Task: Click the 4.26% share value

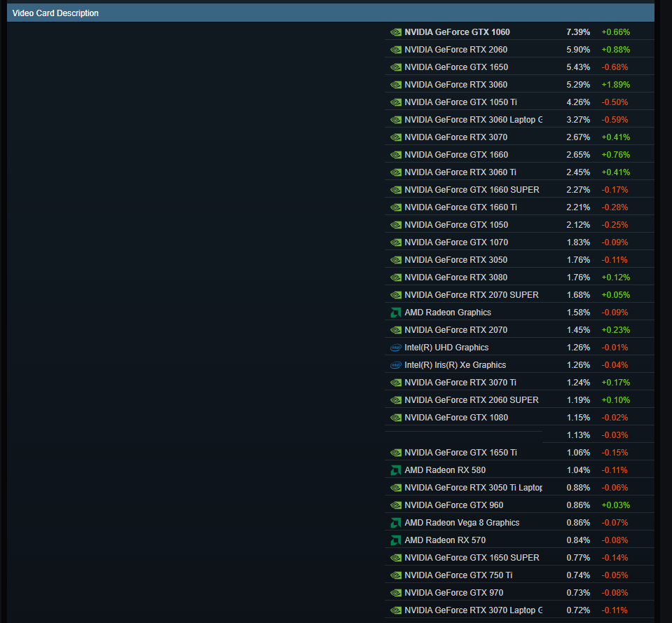Action: pyautogui.click(x=578, y=102)
